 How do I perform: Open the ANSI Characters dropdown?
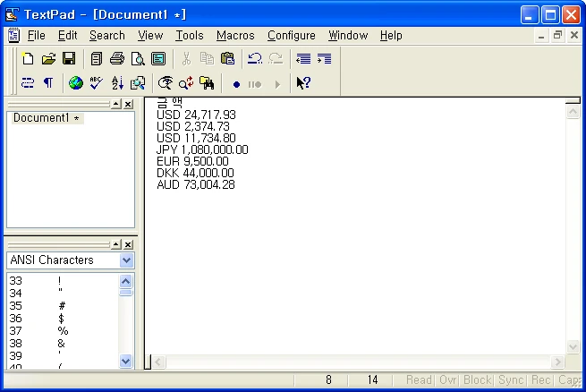point(126,260)
